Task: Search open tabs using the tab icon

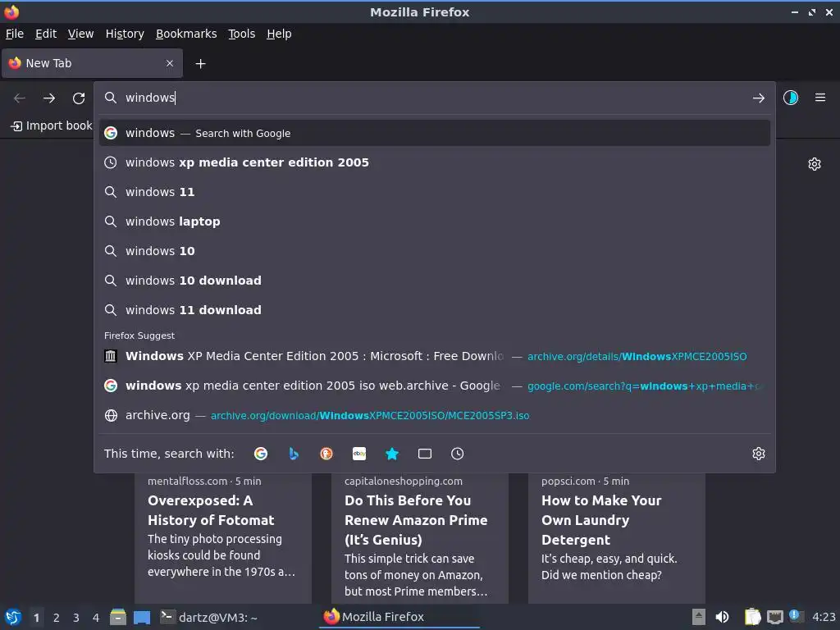Action: [425, 454]
